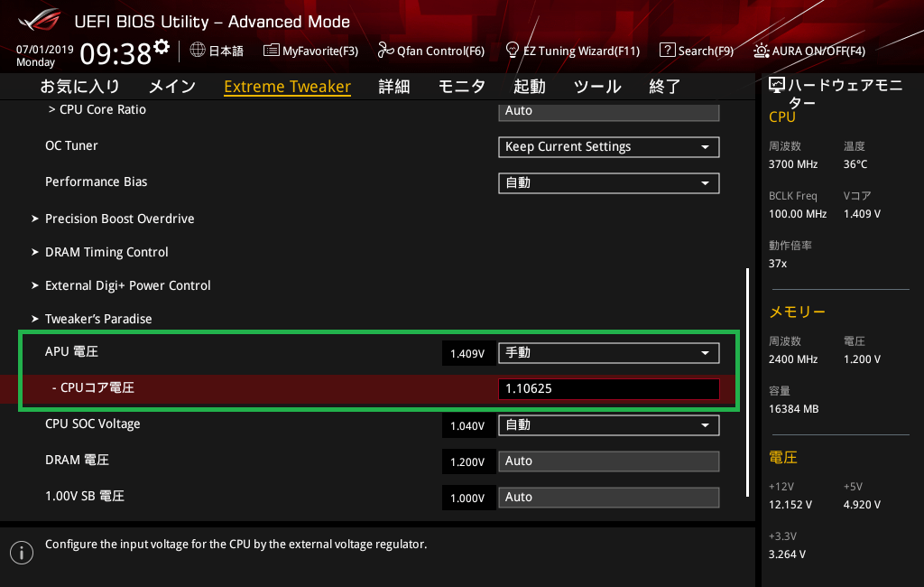Select the Performance Bias row label
The height and width of the screenshot is (587, 924).
click(96, 182)
